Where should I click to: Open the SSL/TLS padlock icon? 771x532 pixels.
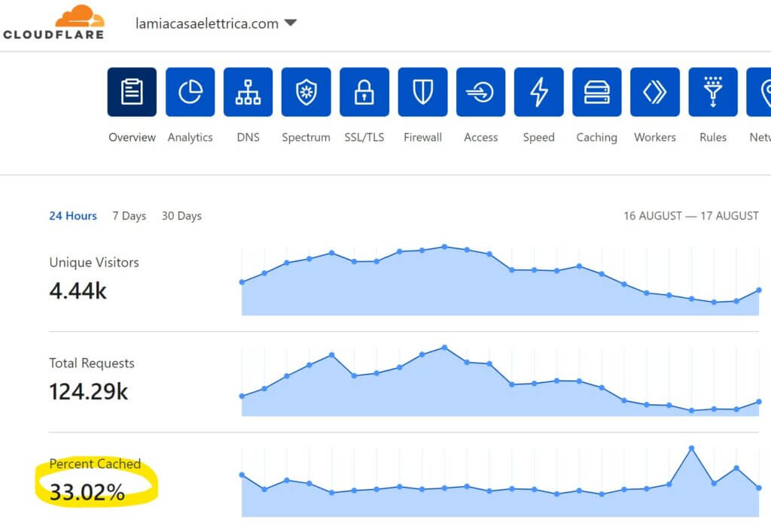(x=364, y=93)
